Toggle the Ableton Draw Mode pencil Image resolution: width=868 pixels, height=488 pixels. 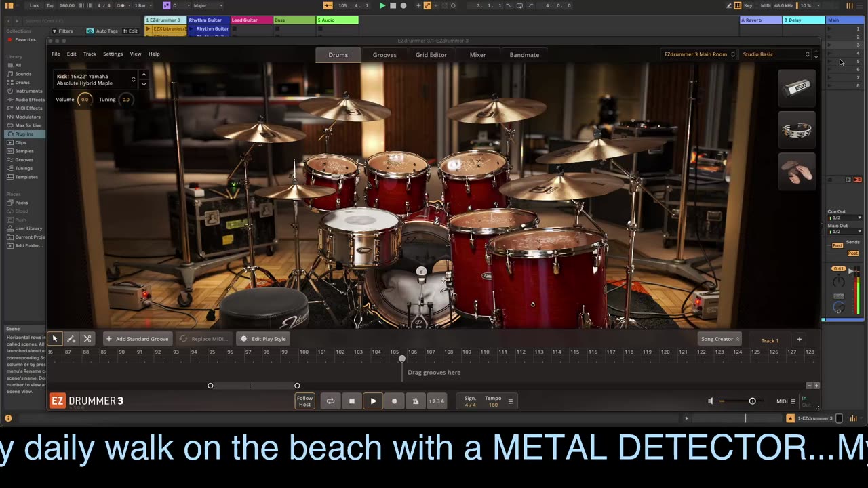pos(730,5)
